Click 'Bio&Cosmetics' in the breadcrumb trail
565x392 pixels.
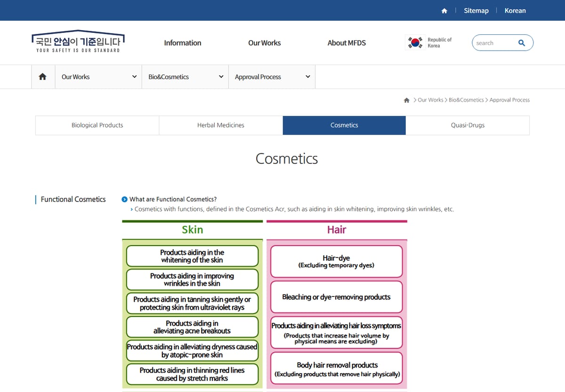pyautogui.click(x=466, y=100)
